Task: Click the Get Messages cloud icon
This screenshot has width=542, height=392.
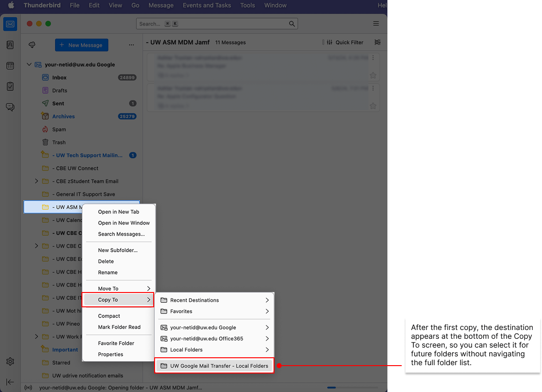Action: 32,45
